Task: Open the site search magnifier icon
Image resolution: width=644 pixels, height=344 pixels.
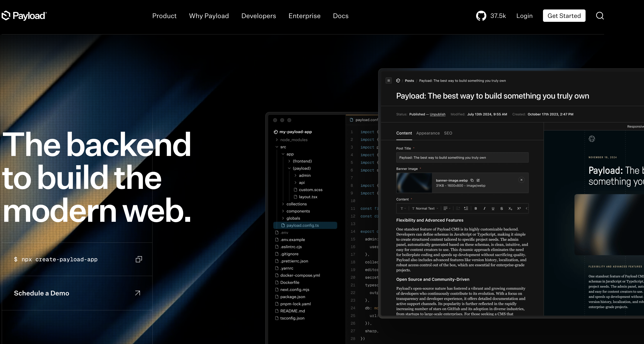Action: (600, 16)
